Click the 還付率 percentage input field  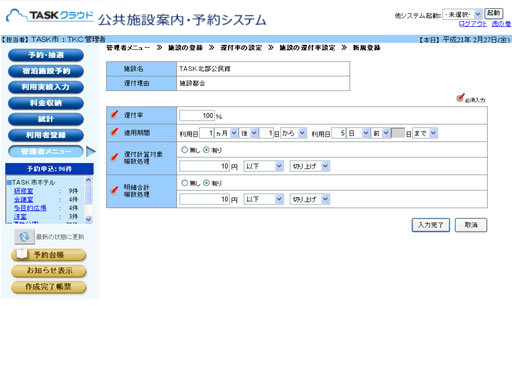pyautogui.click(x=197, y=115)
